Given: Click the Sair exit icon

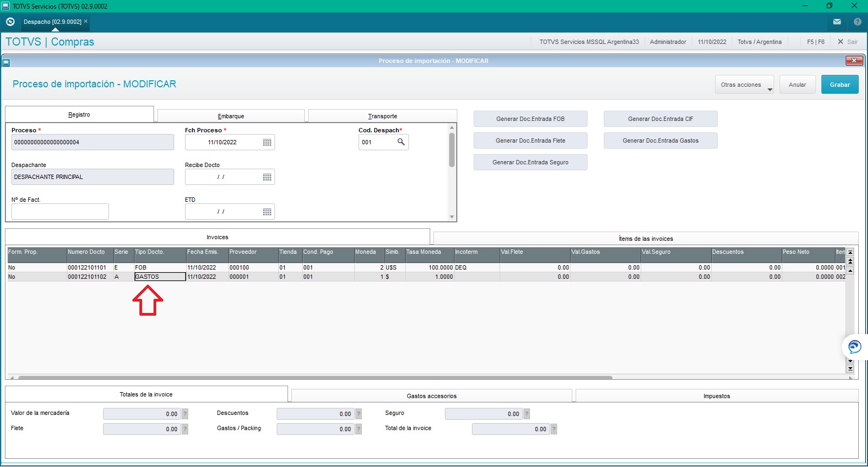Looking at the screenshot, I should [840, 42].
